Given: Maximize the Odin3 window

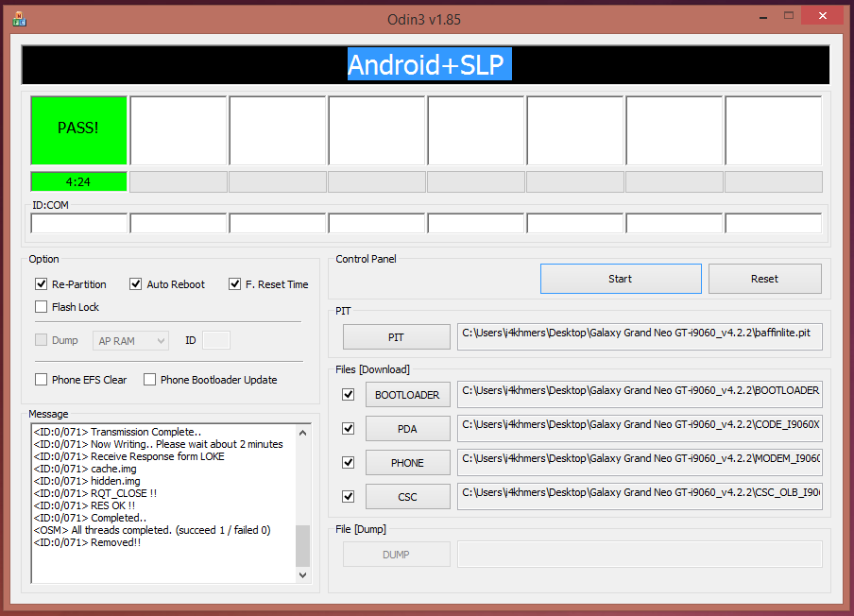Looking at the screenshot, I should [x=789, y=16].
